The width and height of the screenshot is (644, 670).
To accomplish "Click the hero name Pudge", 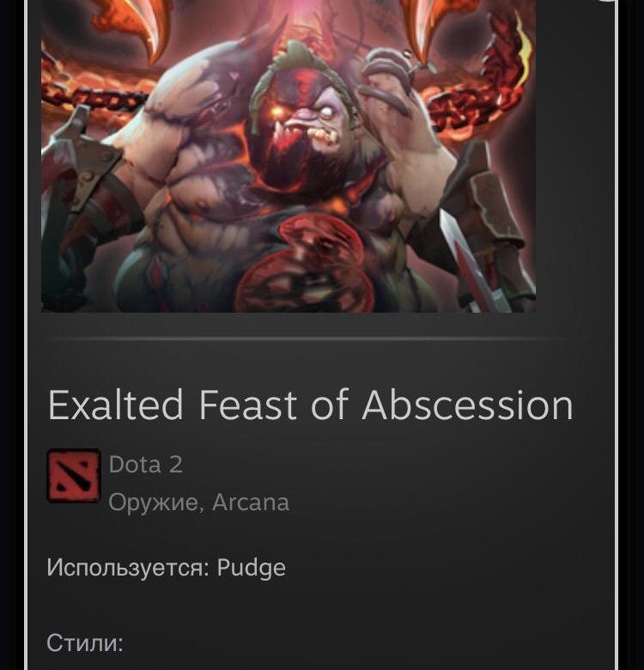I will tap(252, 569).
